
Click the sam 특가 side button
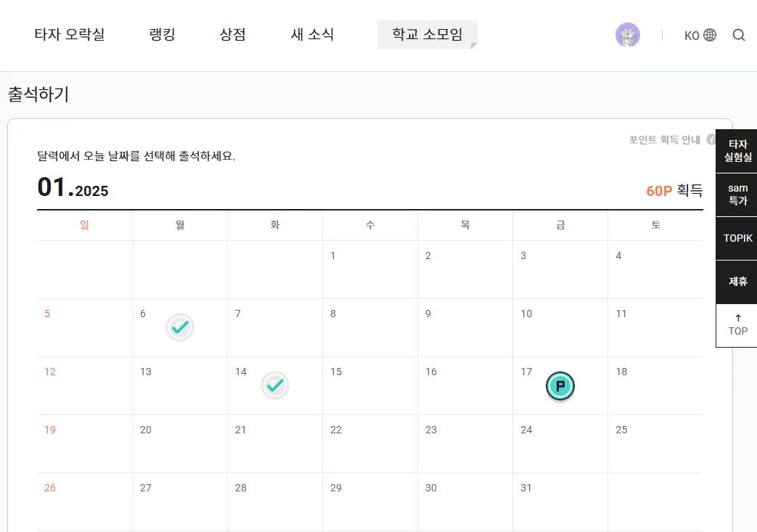[737, 195]
